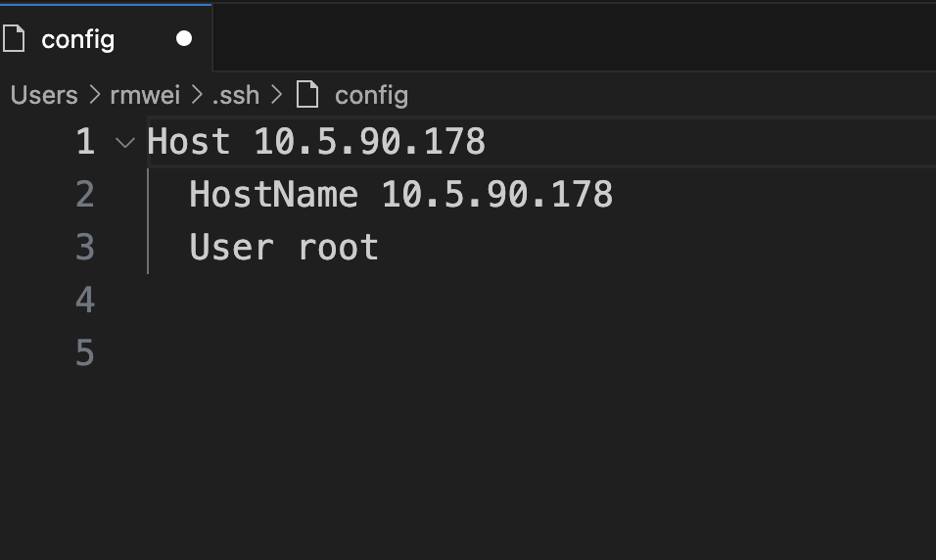Click the unsaved-changes dot on the config tab
936x560 pixels.
tap(184, 38)
